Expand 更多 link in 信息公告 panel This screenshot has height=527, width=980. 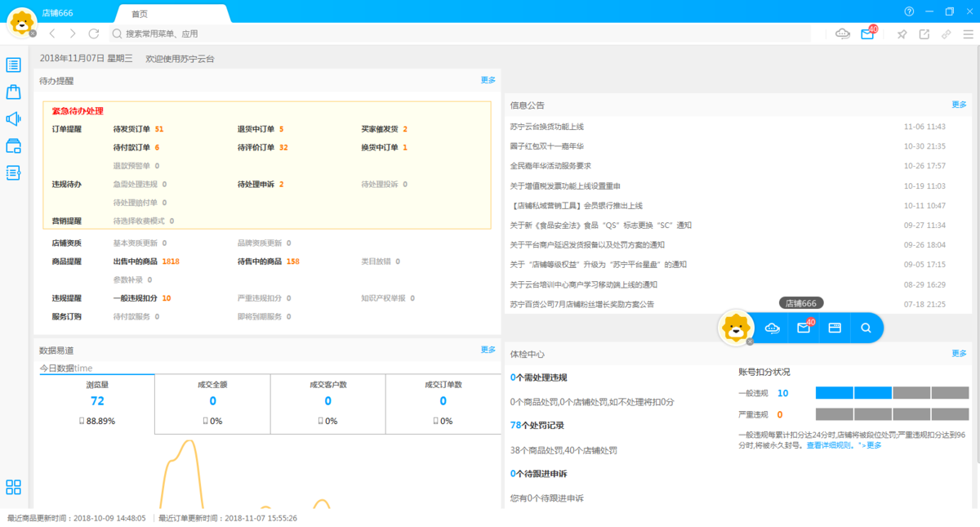pyautogui.click(x=959, y=105)
